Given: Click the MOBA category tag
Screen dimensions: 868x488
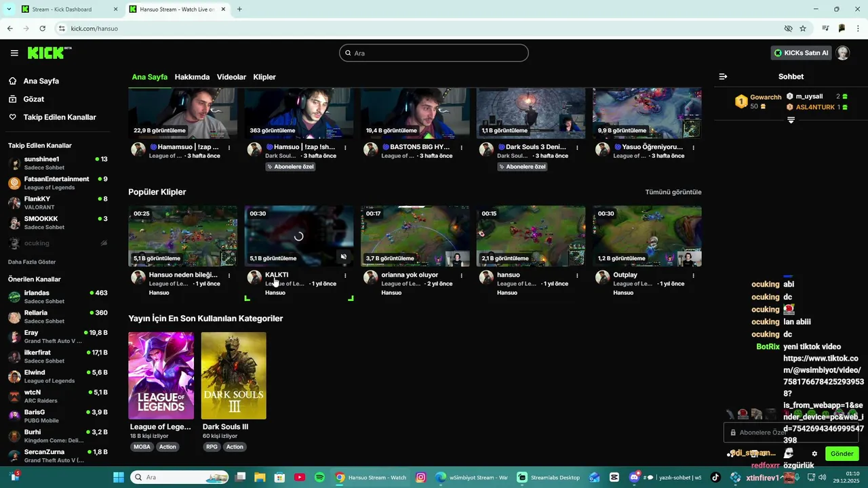Looking at the screenshot, I should coord(142,447).
